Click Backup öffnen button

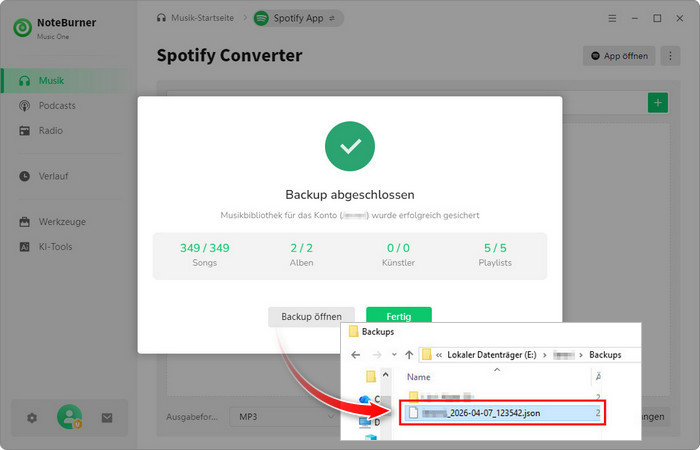tap(311, 317)
